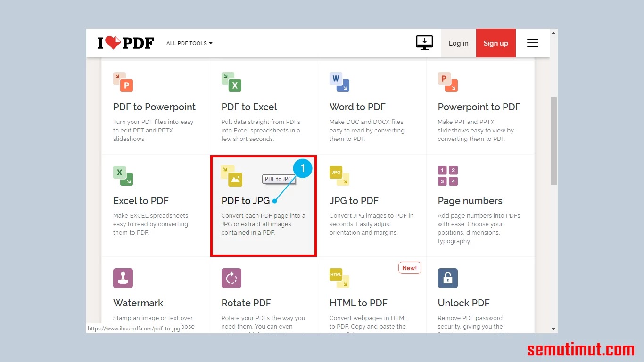Screen dimensions: 644x362
Task: Click the Rotate PDF icon
Action: tap(231, 278)
